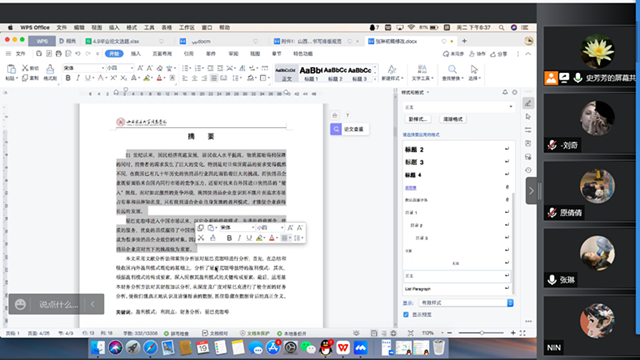The width and height of the screenshot is (640, 360).
Task: Toggle local backup status indicator
Action: (x=291, y=333)
